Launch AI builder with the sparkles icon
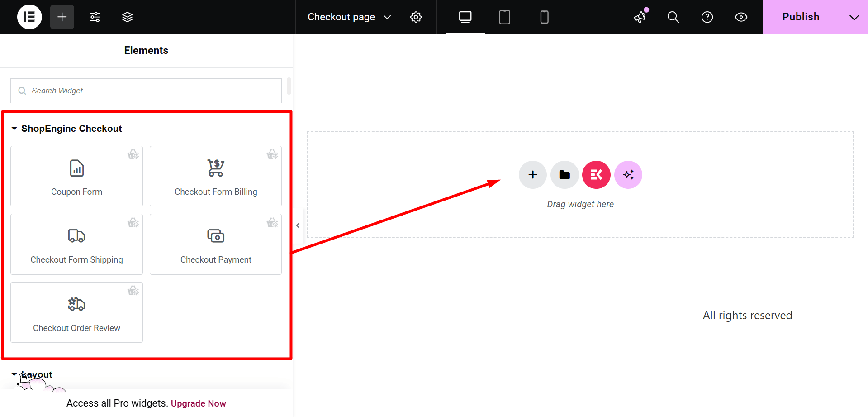 pyautogui.click(x=628, y=175)
